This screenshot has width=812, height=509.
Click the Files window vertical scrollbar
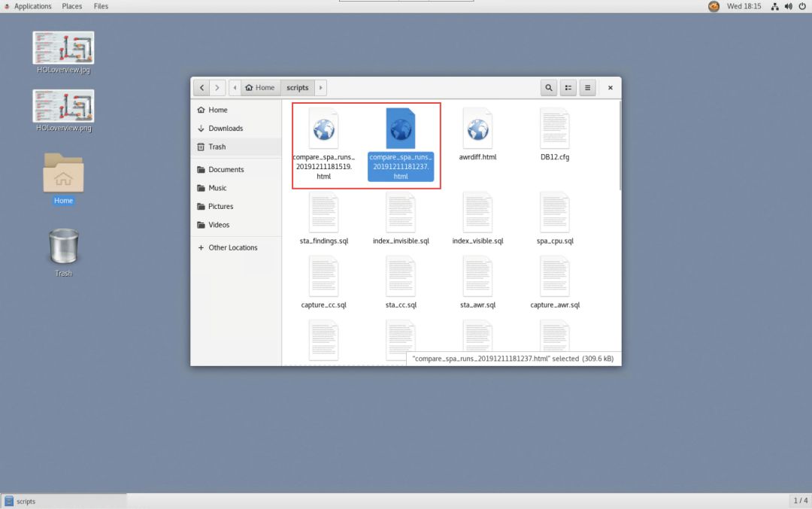(x=620, y=146)
